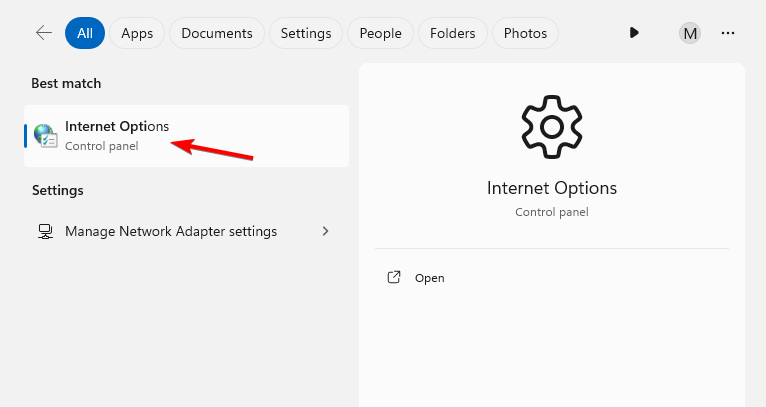Select Manage Network Adapter settings result
766x407 pixels.
pos(171,231)
